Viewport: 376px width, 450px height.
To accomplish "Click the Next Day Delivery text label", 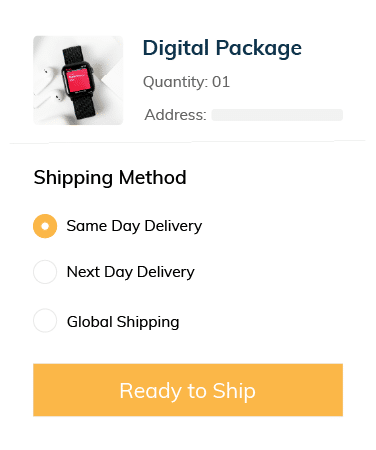I will 131,272.
